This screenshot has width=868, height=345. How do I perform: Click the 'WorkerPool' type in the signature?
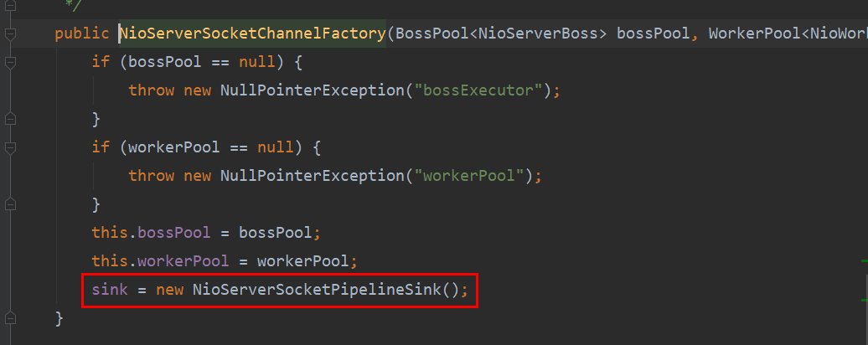tap(755, 33)
